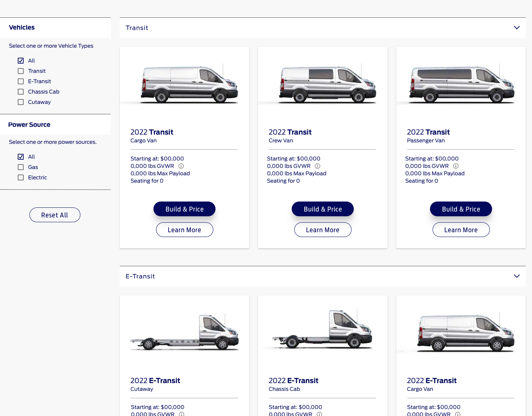Check the Electric power source
The width and height of the screenshot is (532, 416).
click(x=21, y=177)
